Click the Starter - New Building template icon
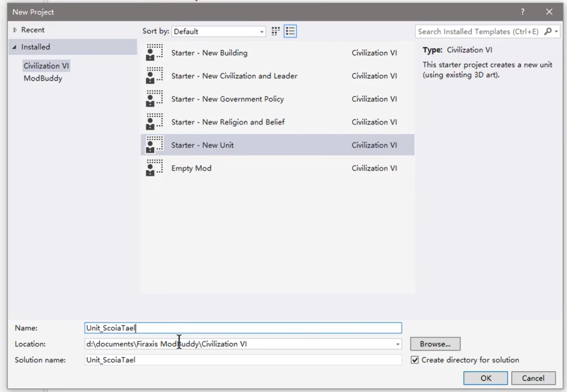This screenshot has height=392, width=567. [154, 53]
